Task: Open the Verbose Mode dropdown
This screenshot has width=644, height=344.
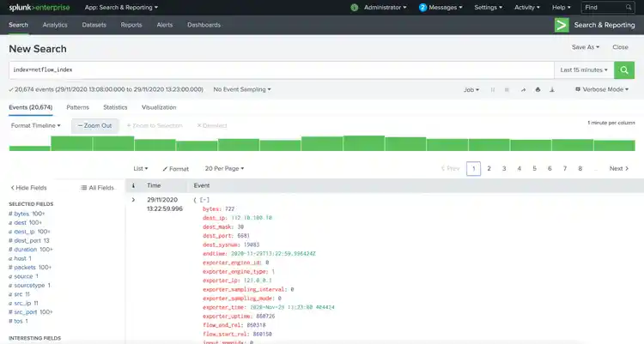Action: click(x=600, y=89)
